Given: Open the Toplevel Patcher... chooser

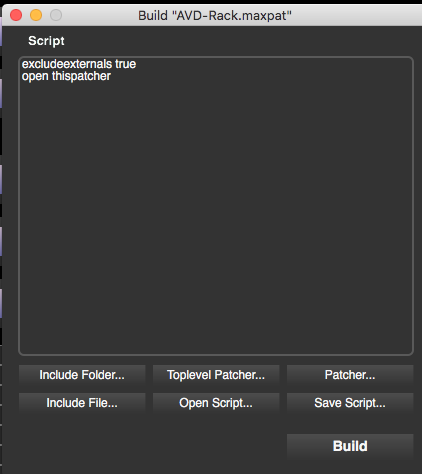Looking at the screenshot, I should click(x=216, y=375).
